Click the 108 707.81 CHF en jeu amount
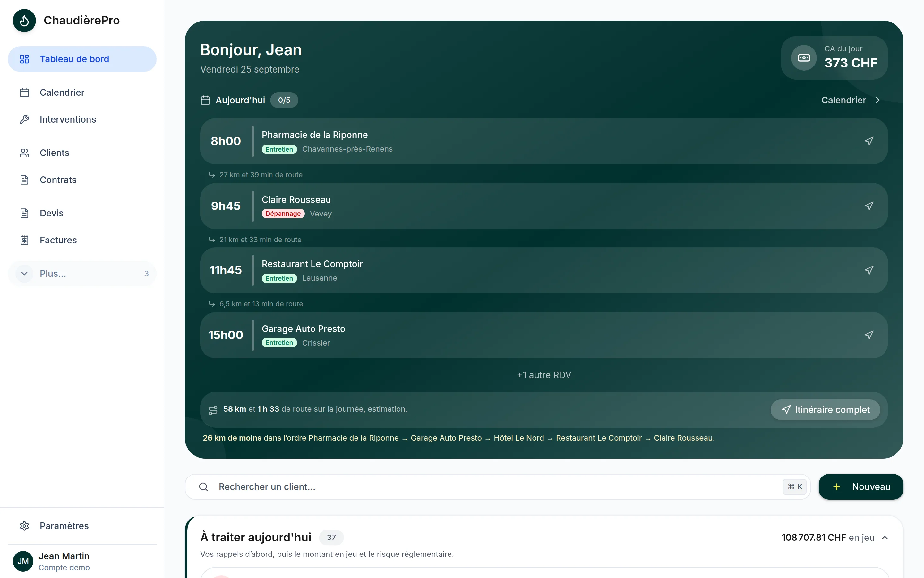Screen dimensions: 924x578 [x=828, y=538]
